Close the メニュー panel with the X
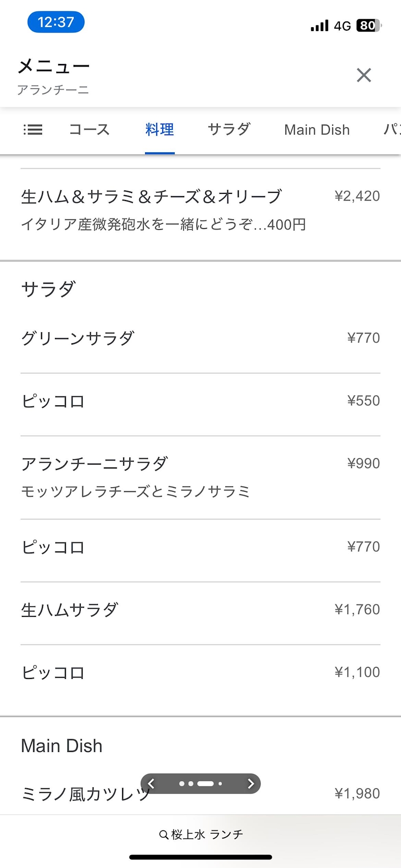401x868 pixels. point(364,75)
